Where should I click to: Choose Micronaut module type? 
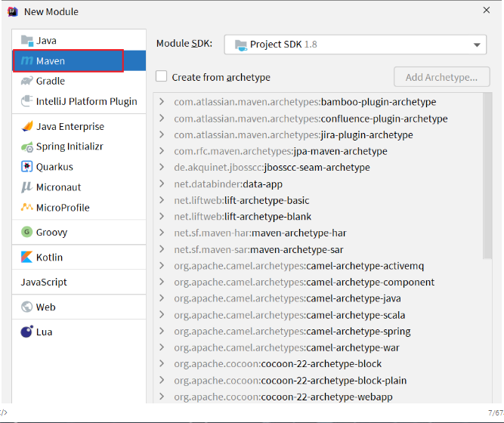79,187
